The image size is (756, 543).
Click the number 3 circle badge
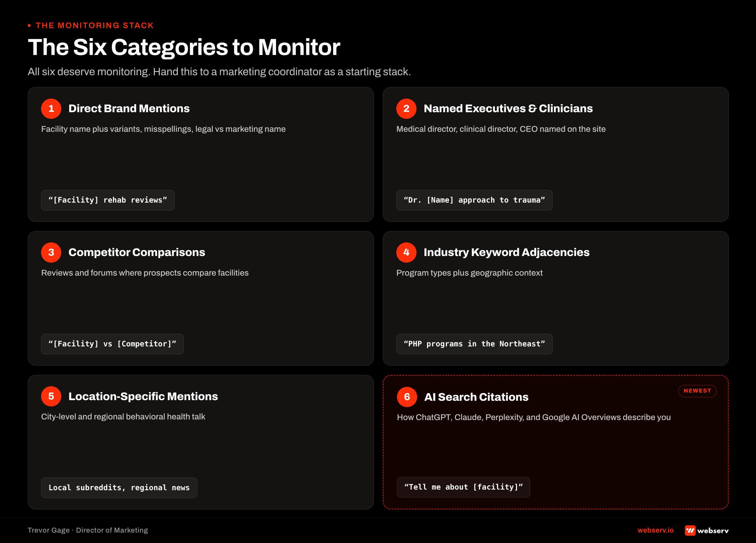tap(51, 252)
